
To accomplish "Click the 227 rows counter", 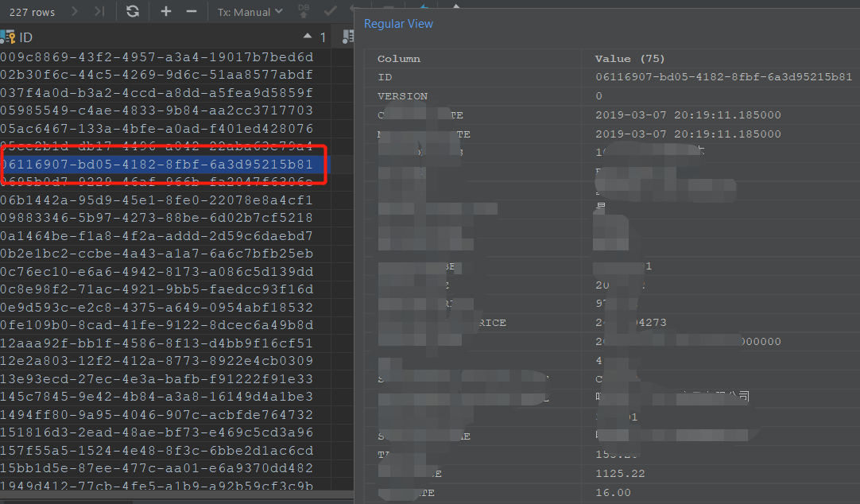I will tap(32, 12).
